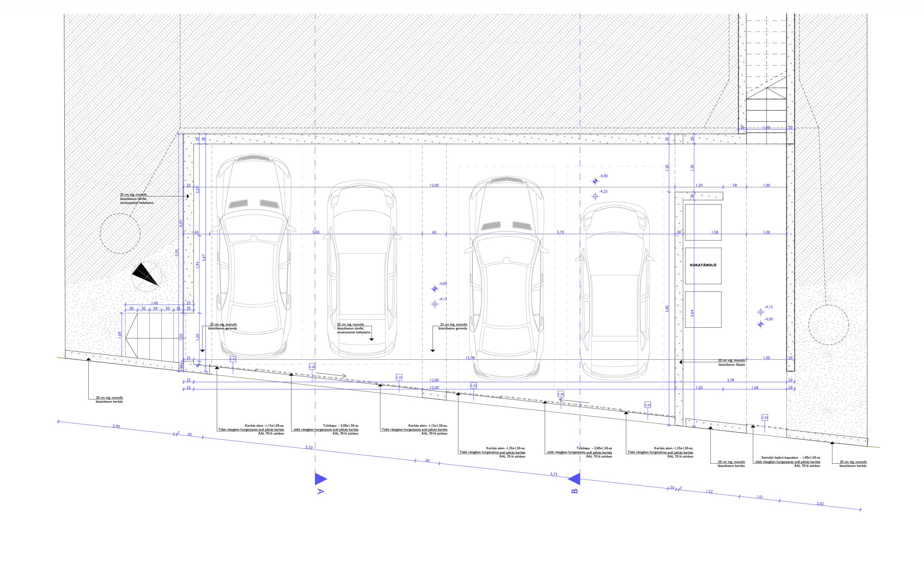This screenshot has width=924, height=567.
Task: Click the blue section marker triangle A
Action: [320, 479]
